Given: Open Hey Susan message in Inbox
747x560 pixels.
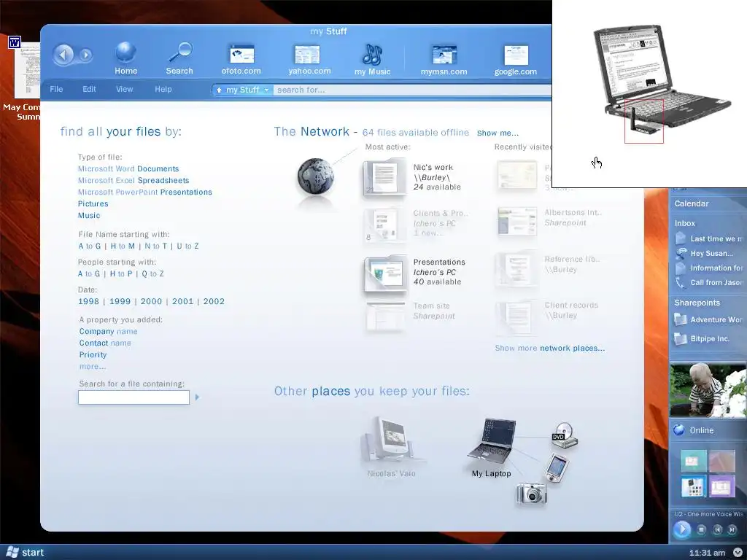Looking at the screenshot, I should pyautogui.click(x=705, y=253).
